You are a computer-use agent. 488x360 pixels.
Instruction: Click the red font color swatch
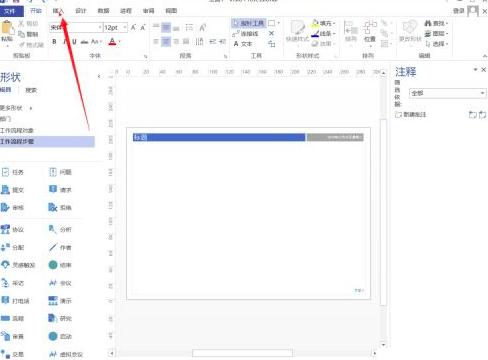pyautogui.click(x=112, y=42)
